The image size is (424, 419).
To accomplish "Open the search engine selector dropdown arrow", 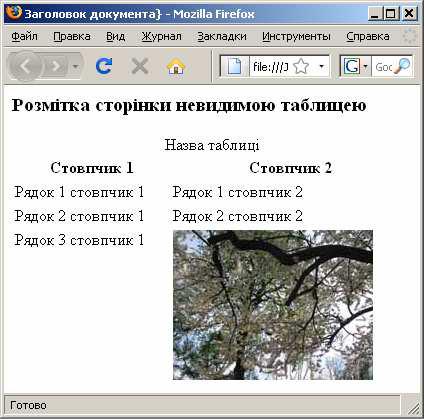I will point(365,67).
